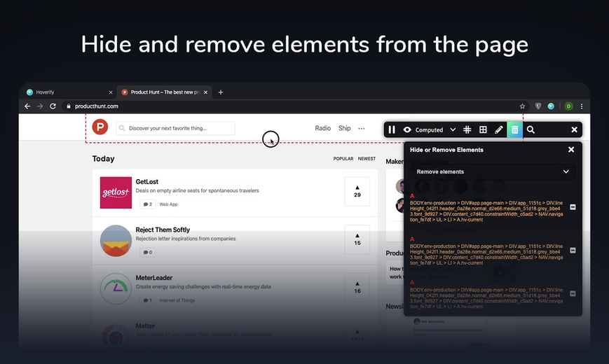The width and height of the screenshot is (609, 364).
Task: Open the Reject Them Softly thumbnail
Action: (x=116, y=241)
